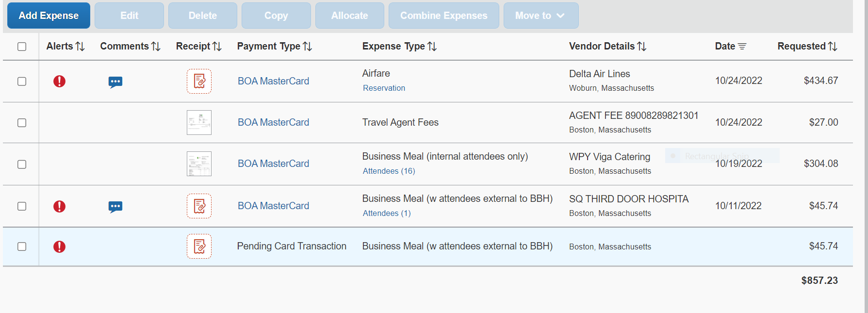
Task: Open missing receipt icon for Airfare expense
Action: pos(199,81)
